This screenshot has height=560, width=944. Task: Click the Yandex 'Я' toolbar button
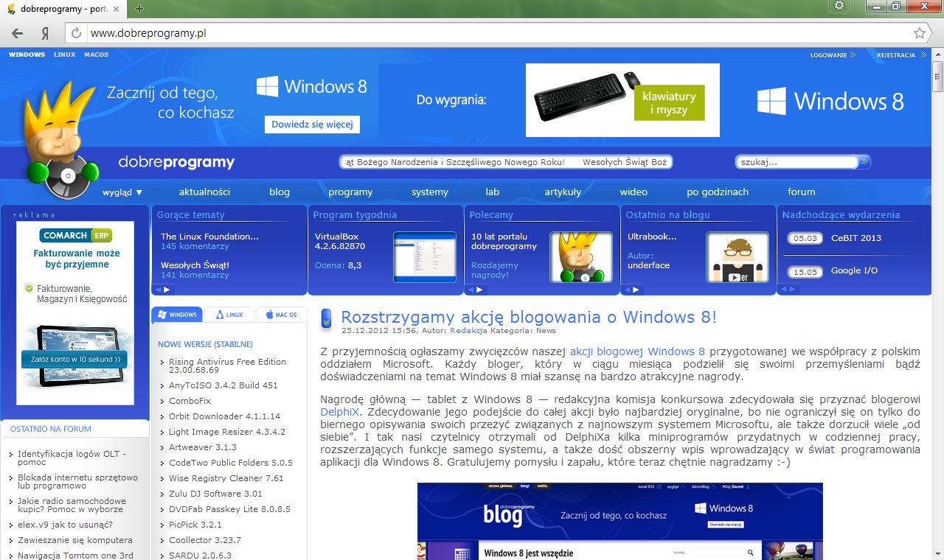(x=45, y=33)
